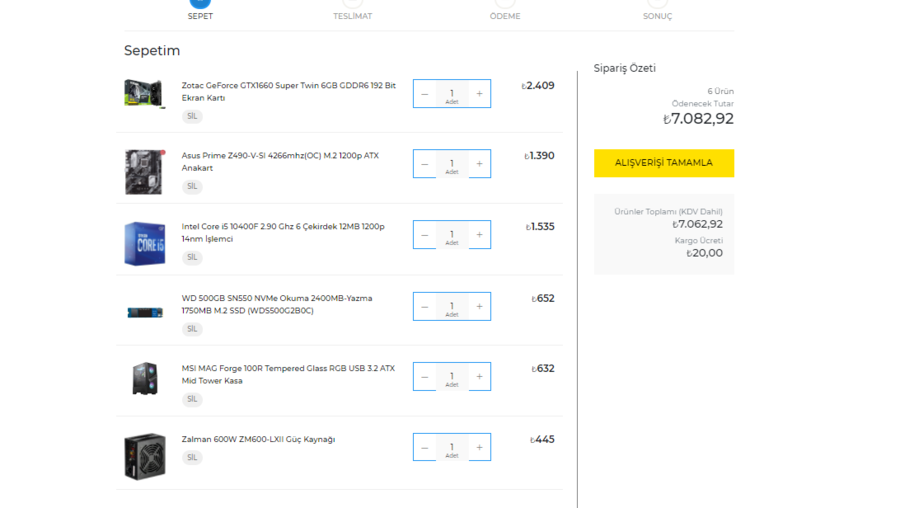Remove Zotac GeForce card with SİL button
Viewport: 900px width, 508px height.
192,116
